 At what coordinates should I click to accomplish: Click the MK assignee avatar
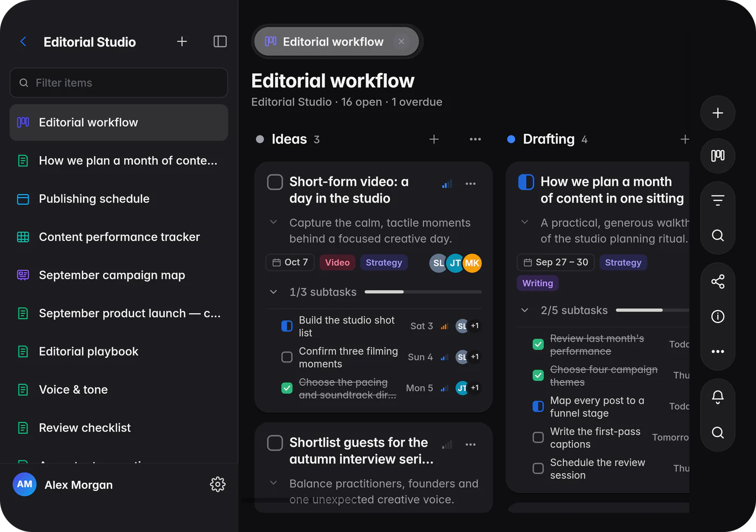tap(472, 263)
